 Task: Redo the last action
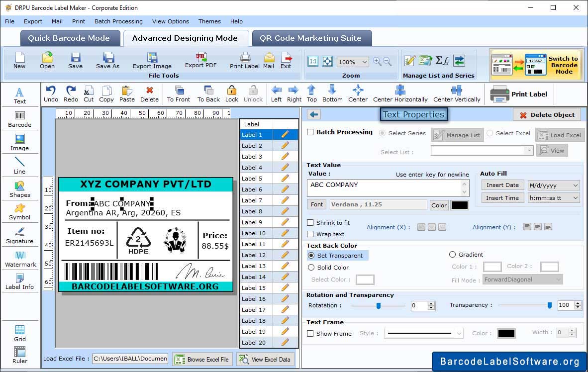click(x=71, y=94)
